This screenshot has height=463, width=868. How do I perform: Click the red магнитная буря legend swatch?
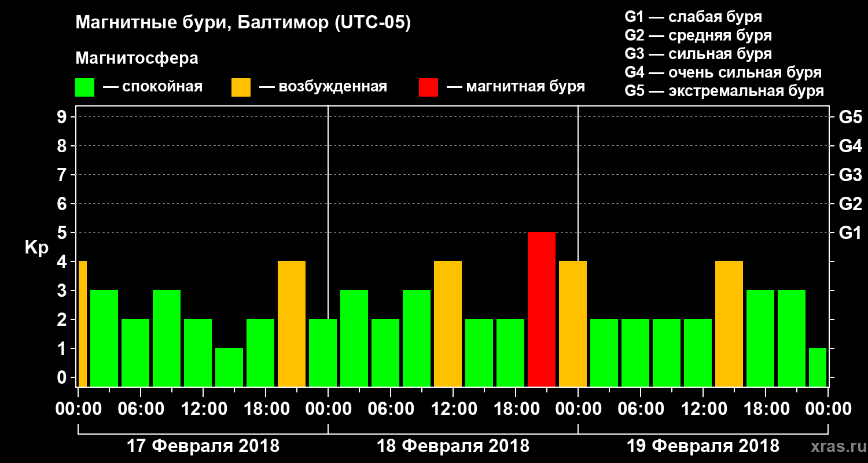(x=428, y=87)
